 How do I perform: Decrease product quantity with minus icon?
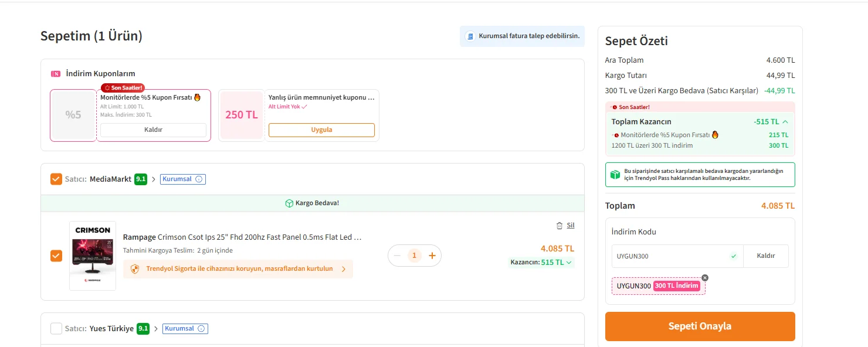pyautogui.click(x=397, y=256)
